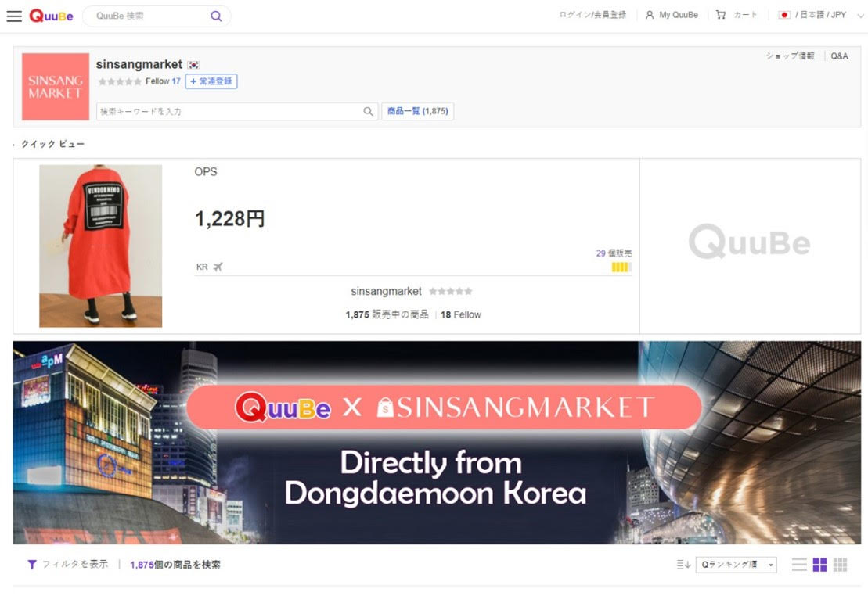Viewport: 868px width, 596px height.
Task: Open the ショップ情報 tab
Action: (x=790, y=56)
